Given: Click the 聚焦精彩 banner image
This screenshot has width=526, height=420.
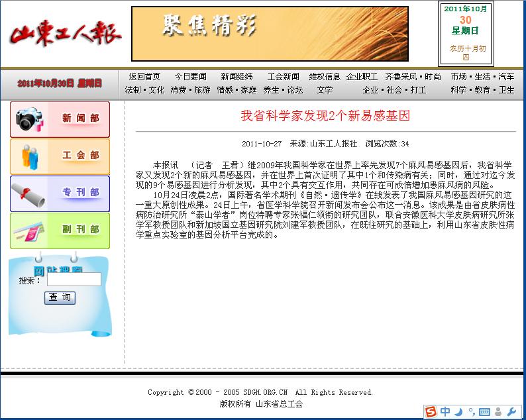Looking at the screenshot, I should coord(270,34).
